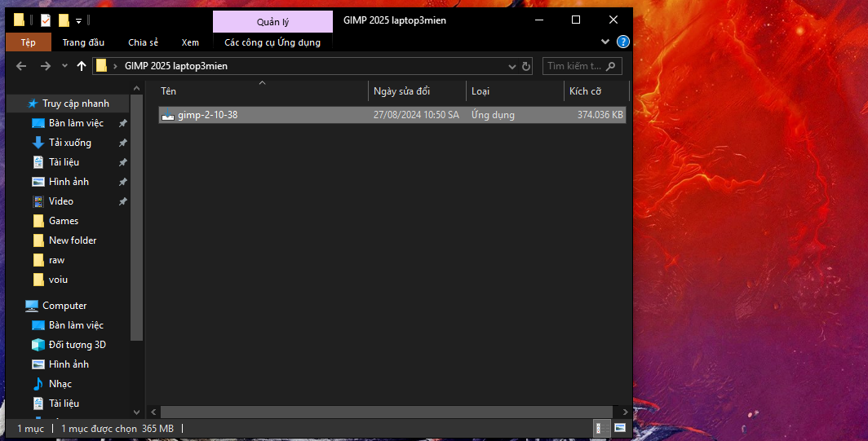Viewport: 868px width, 441px height.
Task: Click the Tìm kiếm search box
Action: point(575,66)
